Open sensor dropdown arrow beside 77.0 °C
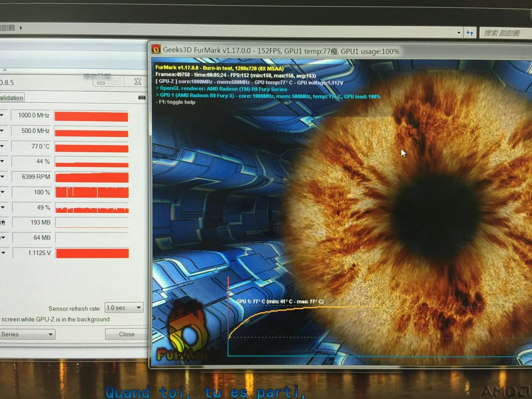532x399 pixels. [2, 146]
